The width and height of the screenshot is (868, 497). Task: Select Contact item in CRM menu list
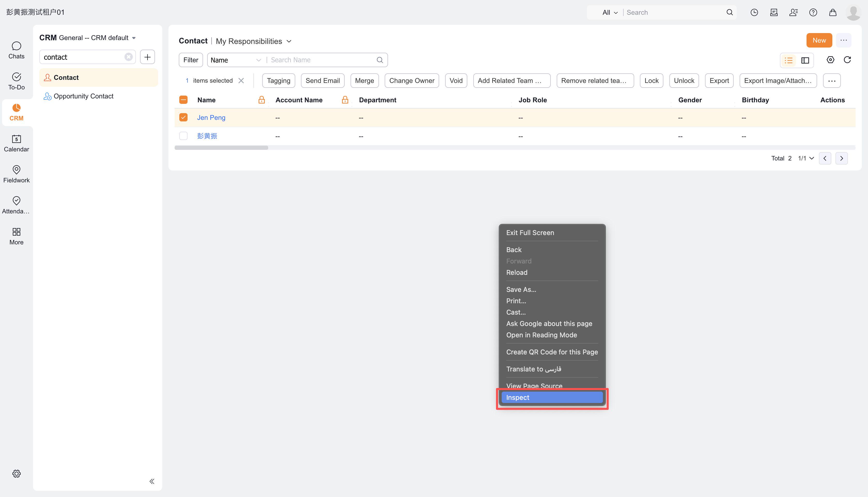click(98, 77)
